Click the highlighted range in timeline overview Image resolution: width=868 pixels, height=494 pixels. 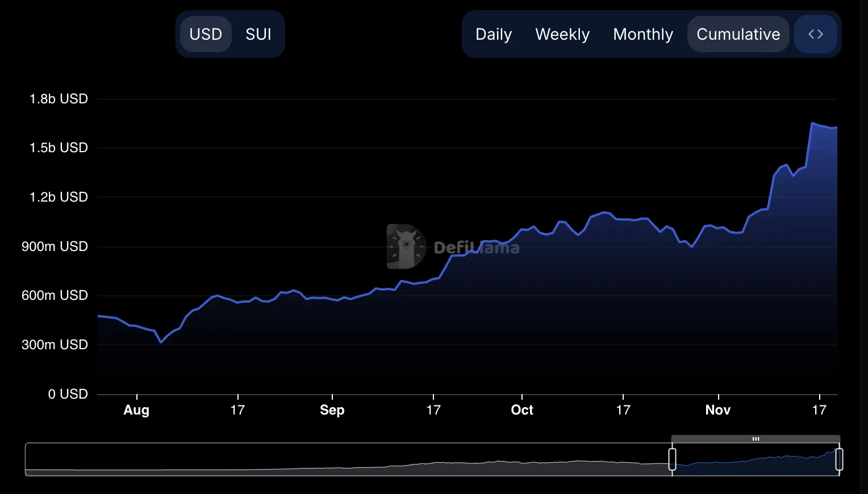(x=756, y=459)
